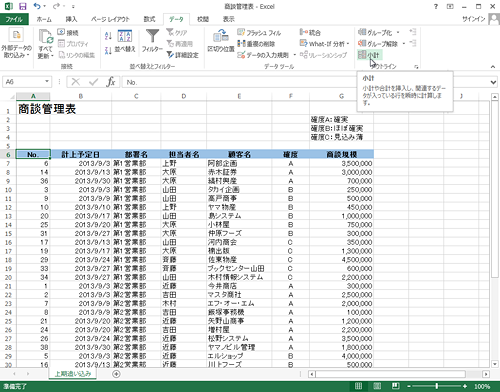Switch to Page Break Preview in status bar
The image size is (500, 392).
click(x=396, y=386)
